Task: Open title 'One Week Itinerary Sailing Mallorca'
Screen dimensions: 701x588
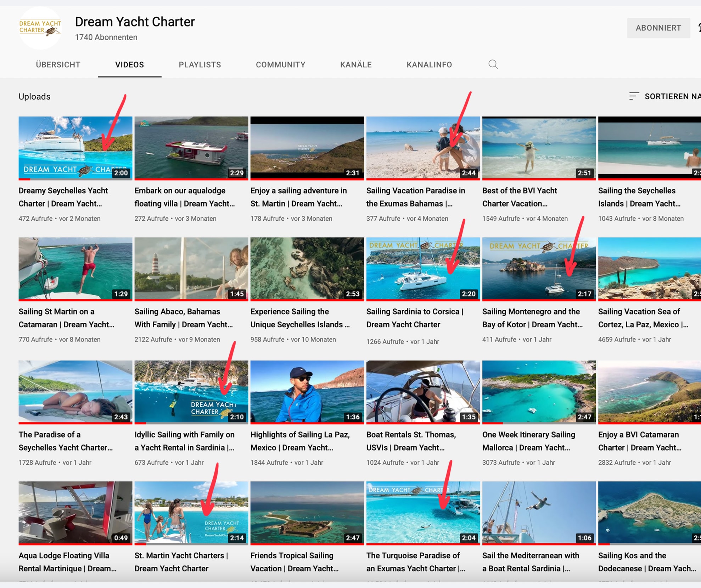Action: (x=529, y=441)
